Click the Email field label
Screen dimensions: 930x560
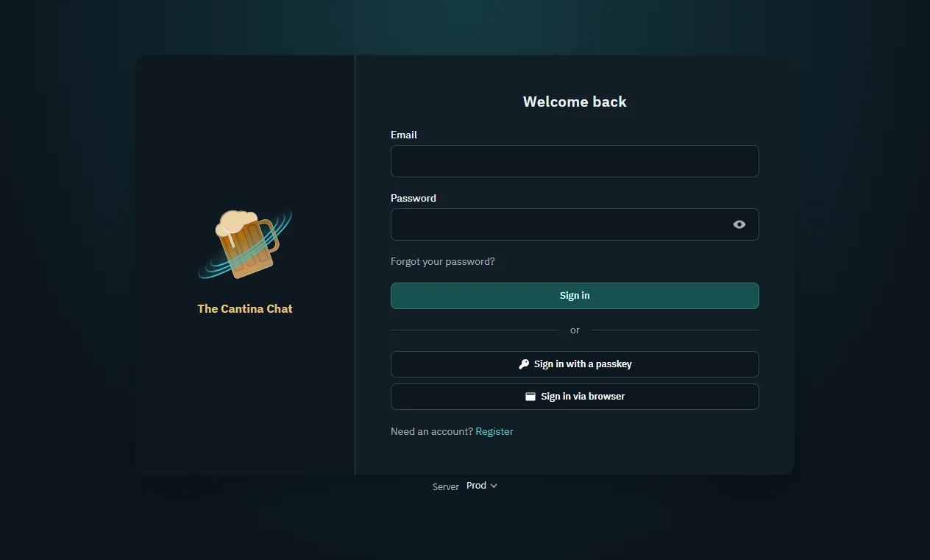pos(404,135)
